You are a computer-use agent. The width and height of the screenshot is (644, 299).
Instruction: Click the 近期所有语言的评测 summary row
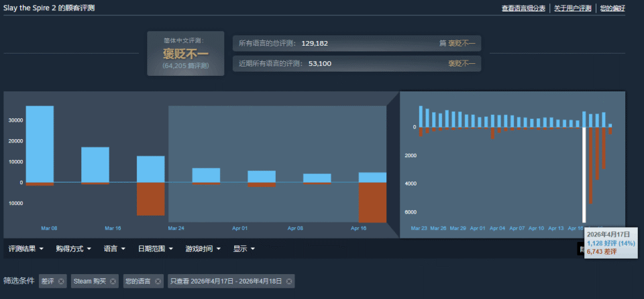coord(356,64)
